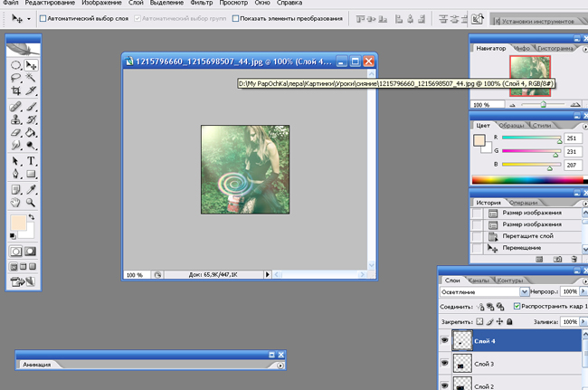Select the Type tool

31,161
